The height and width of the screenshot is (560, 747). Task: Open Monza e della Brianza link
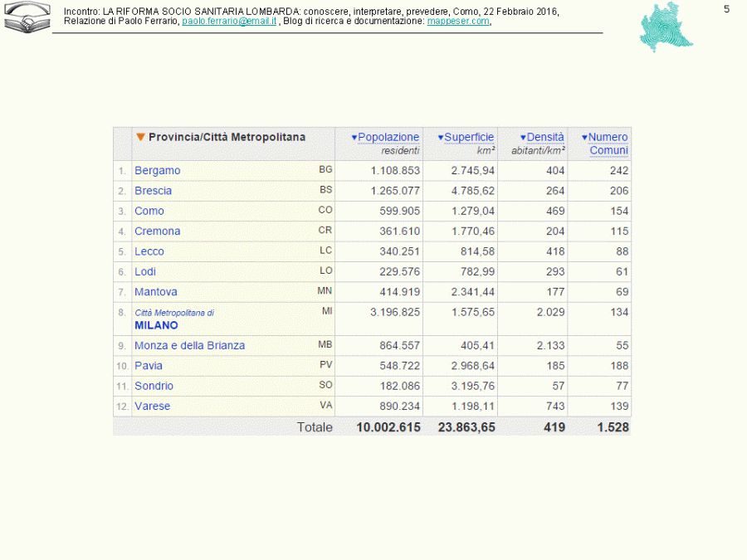coord(189,346)
